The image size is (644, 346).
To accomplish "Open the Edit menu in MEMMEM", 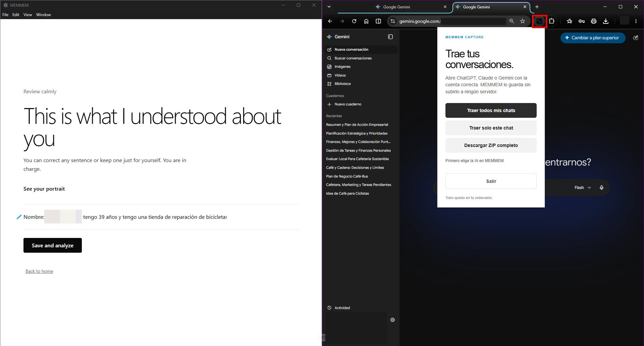I will 16,15.
